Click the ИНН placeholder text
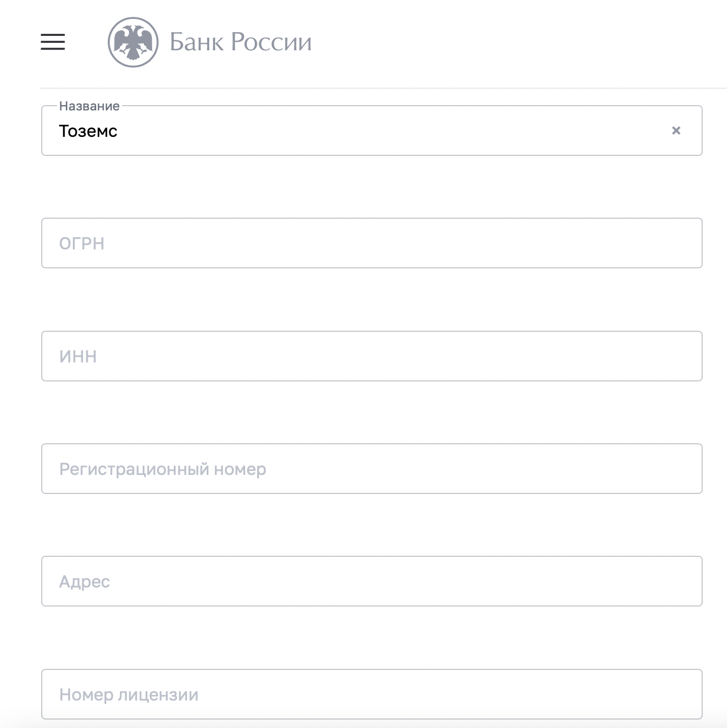The height and width of the screenshot is (728, 727). click(78, 357)
